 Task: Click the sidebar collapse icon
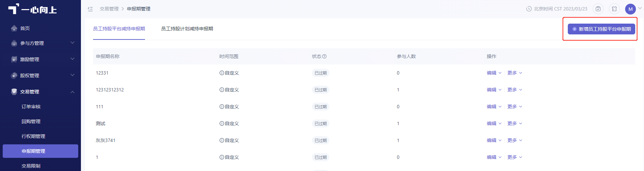click(x=90, y=9)
